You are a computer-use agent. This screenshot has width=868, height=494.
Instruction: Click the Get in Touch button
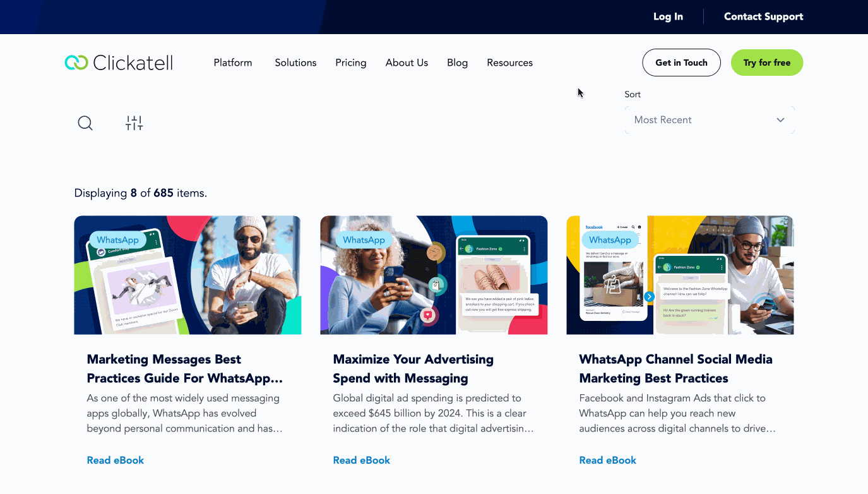pyautogui.click(x=681, y=63)
